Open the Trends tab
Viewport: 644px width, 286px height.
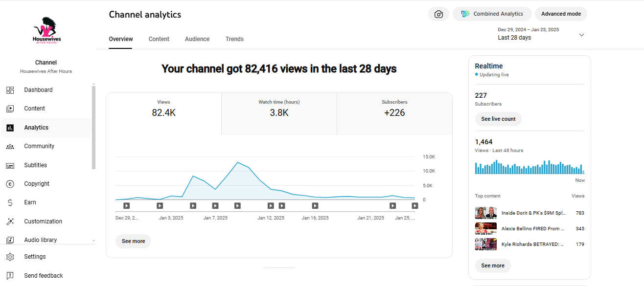click(x=234, y=39)
